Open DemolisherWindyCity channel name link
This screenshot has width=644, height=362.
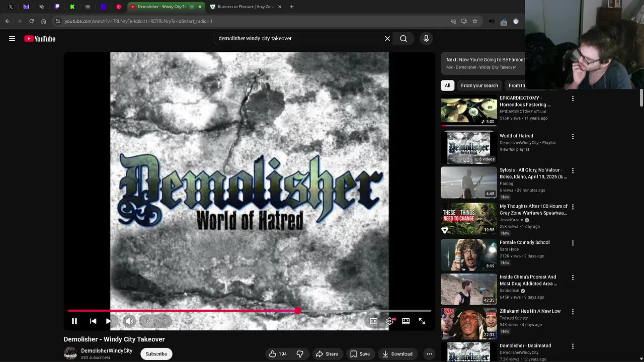click(107, 351)
